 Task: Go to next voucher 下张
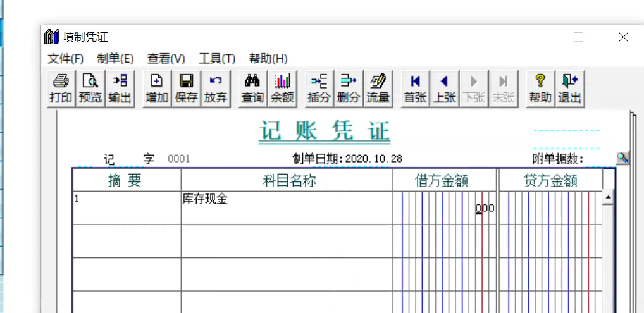pos(474,89)
